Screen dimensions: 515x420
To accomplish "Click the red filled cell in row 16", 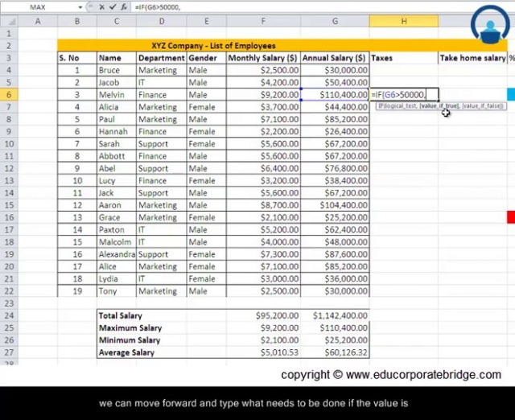I will (x=511, y=217).
